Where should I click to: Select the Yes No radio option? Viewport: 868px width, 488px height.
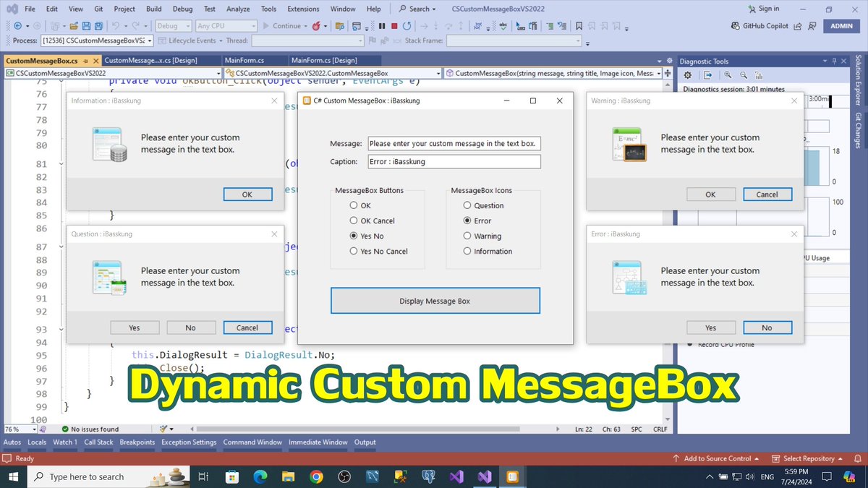(367, 236)
